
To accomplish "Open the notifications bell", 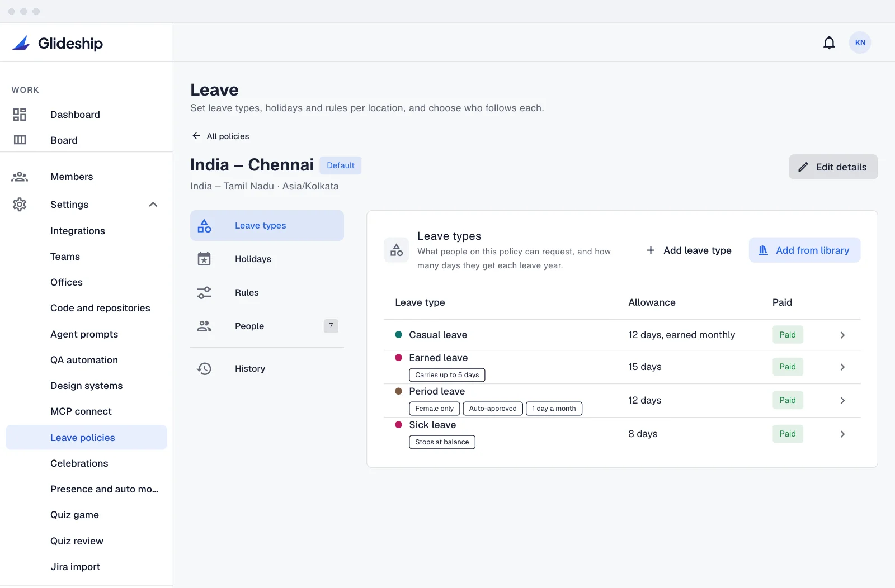I will pyautogui.click(x=829, y=42).
